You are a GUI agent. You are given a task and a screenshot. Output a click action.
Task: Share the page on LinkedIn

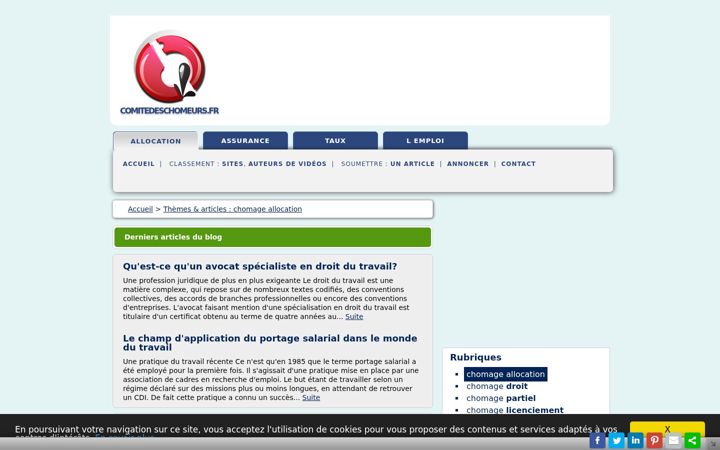tap(636, 440)
